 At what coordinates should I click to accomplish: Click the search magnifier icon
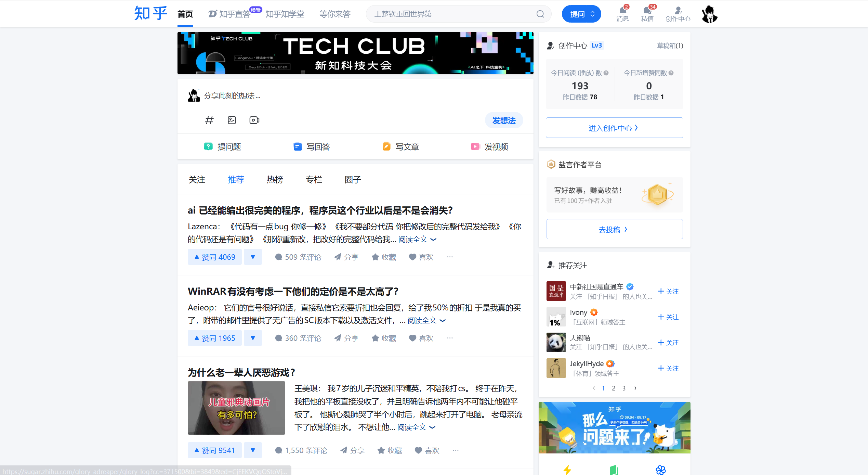pos(540,14)
